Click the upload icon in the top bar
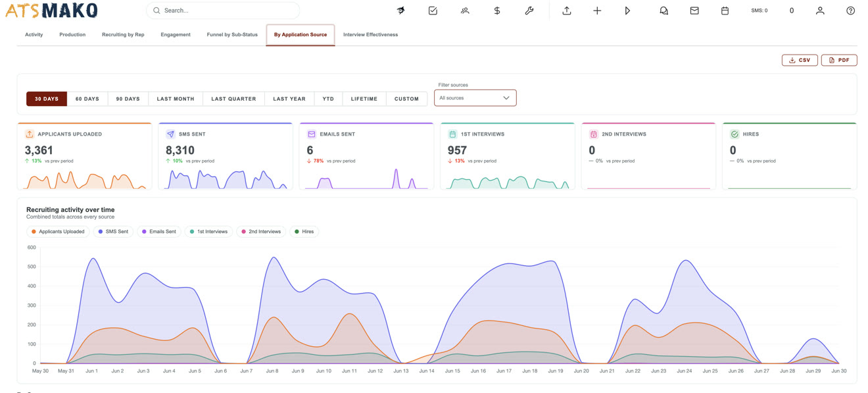This screenshot has width=868, height=393. [x=566, y=11]
